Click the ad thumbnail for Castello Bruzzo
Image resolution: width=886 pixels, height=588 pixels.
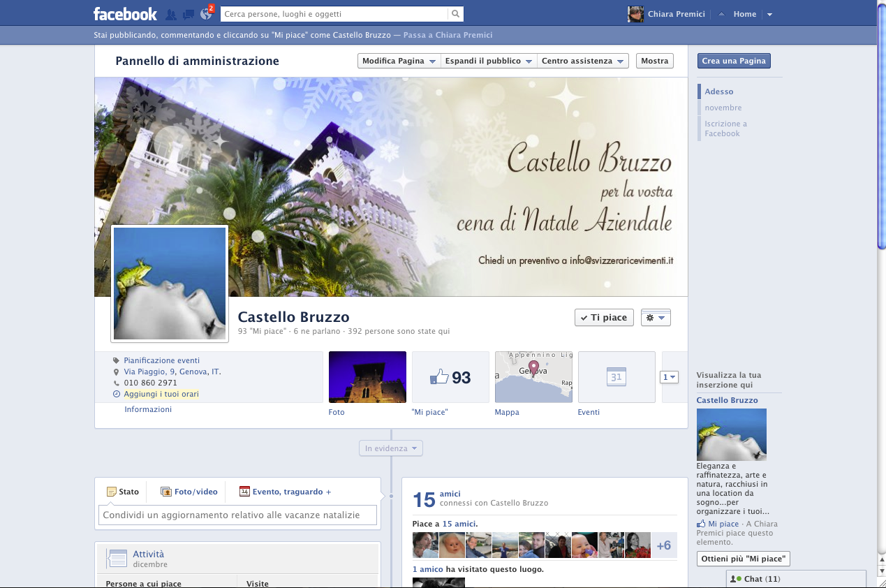pos(732,434)
